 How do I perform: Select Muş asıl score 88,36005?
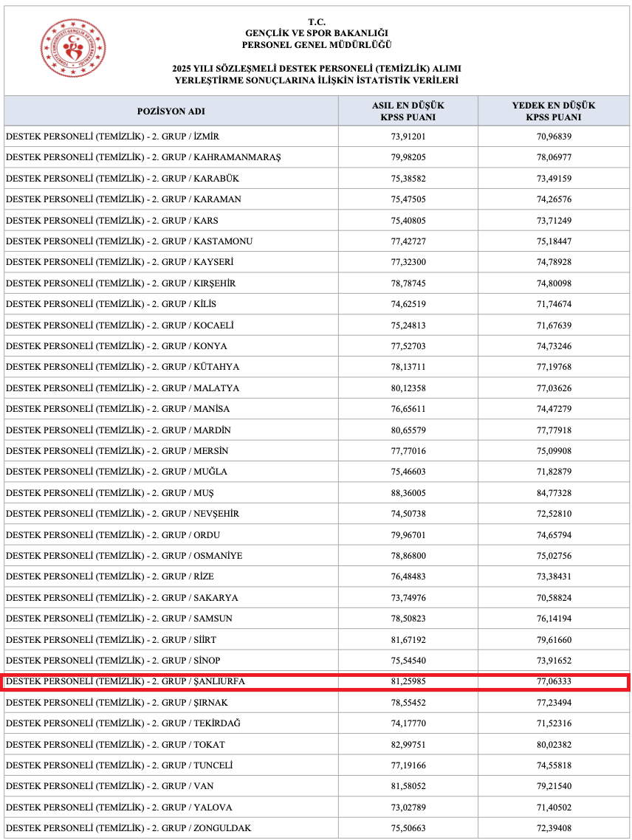[x=408, y=493]
